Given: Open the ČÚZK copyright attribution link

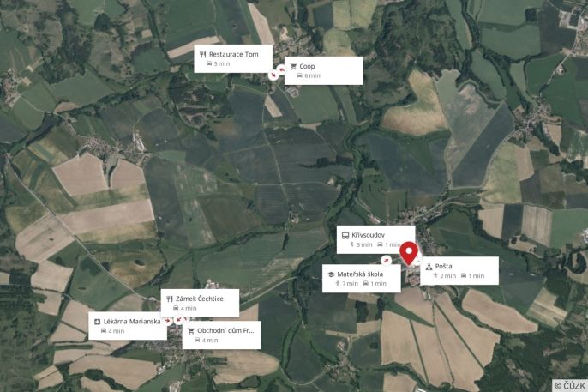Looking at the screenshot, I should point(570,385).
